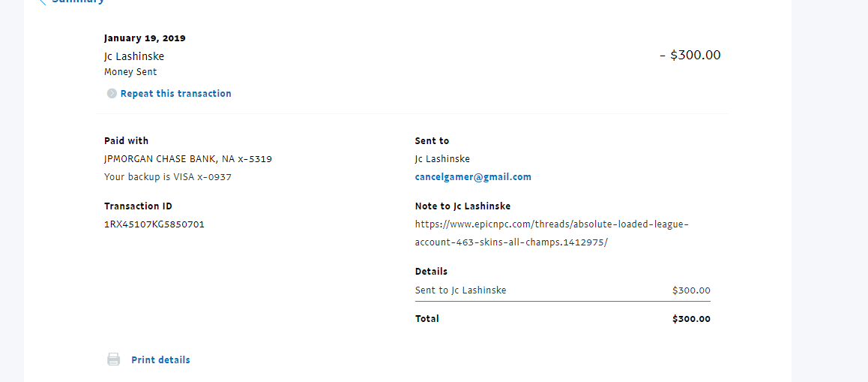The height and width of the screenshot is (382, 868).
Task: Click the Sent to Jc Lashinske details row
Action: (x=460, y=290)
